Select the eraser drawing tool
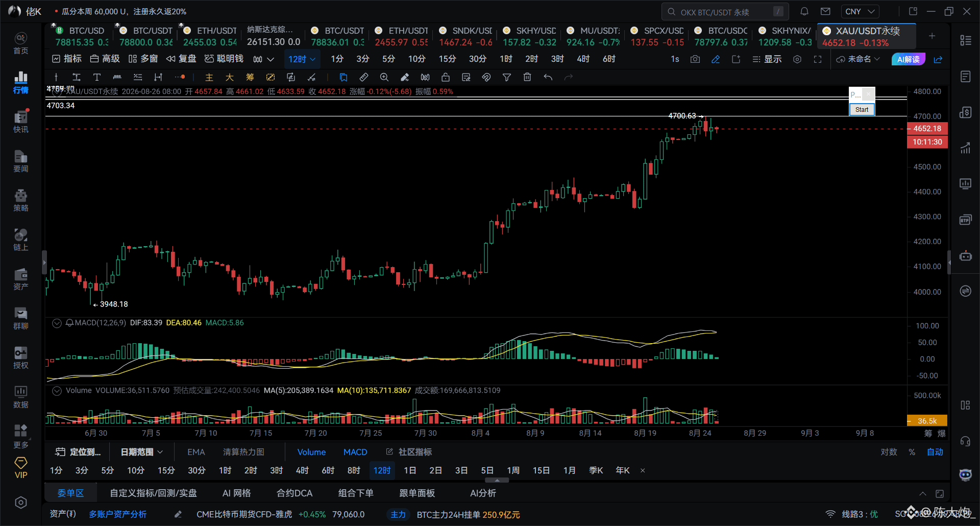Viewport: 980px width, 526px height. 404,77
